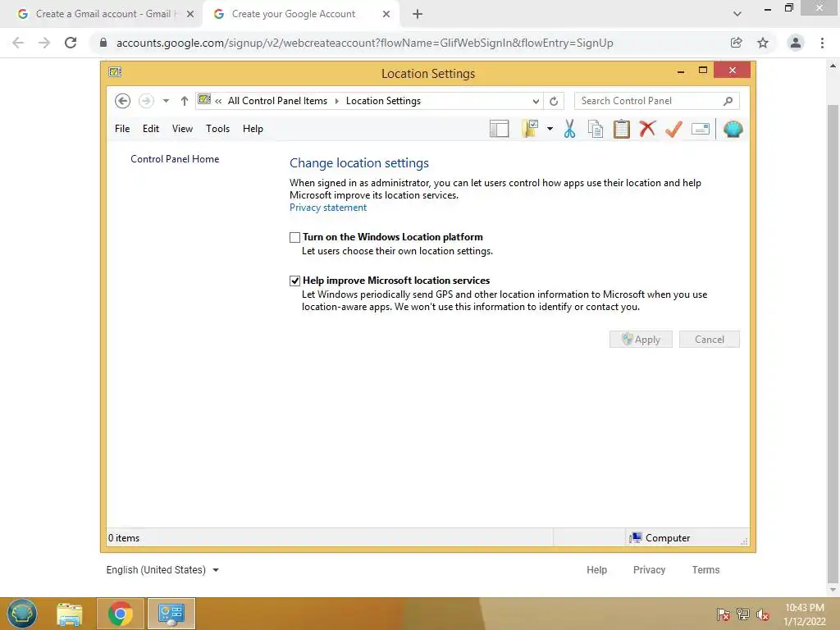Expand the chevron after All Control Panel Items

[337, 101]
